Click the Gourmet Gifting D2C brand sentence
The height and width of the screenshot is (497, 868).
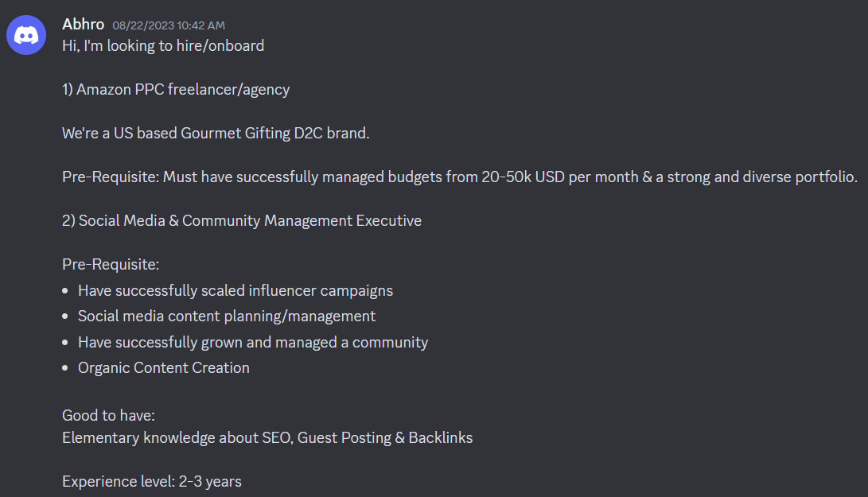click(216, 133)
